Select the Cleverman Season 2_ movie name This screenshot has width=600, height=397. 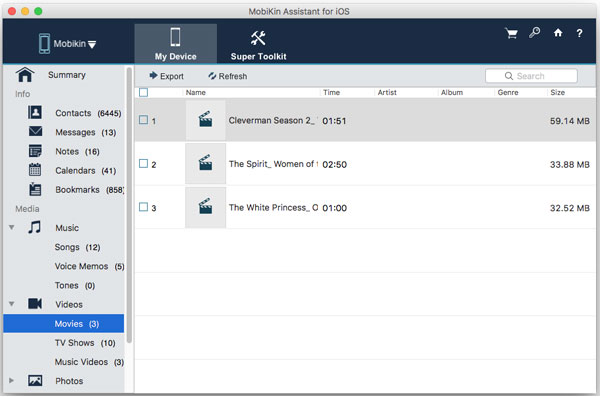click(273, 120)
